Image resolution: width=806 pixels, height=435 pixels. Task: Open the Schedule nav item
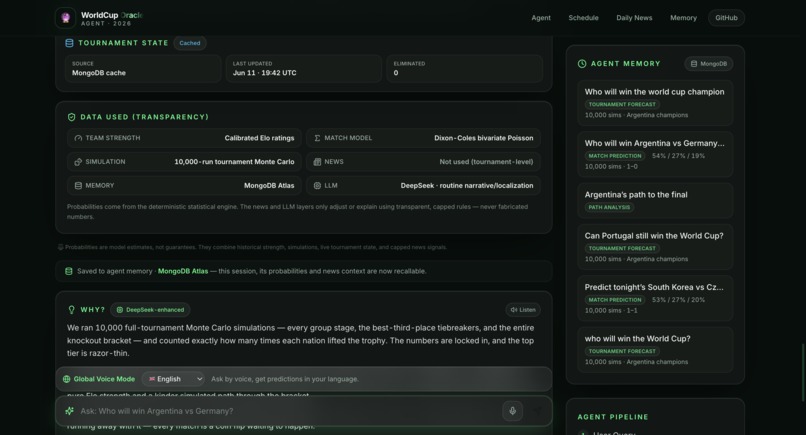583,18
